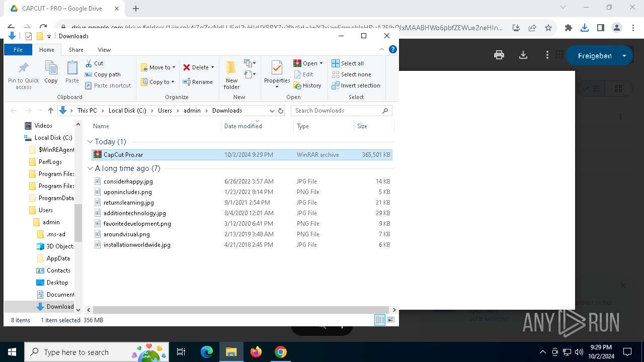This screenshot has height=362, width=644.
Task: Create a New folder
Action: 231,74
